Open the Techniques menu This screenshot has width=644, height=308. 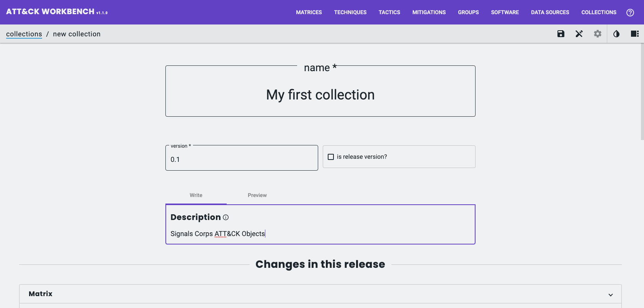coord(350,12)
